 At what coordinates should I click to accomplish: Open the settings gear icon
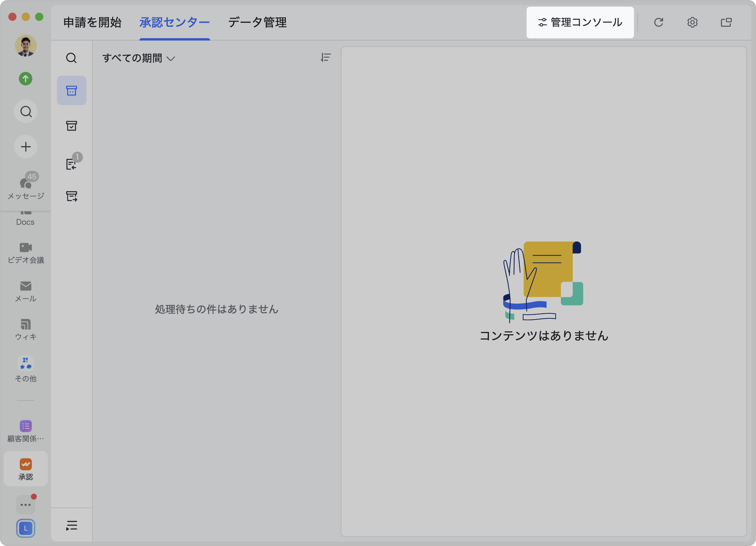point(692,22)
